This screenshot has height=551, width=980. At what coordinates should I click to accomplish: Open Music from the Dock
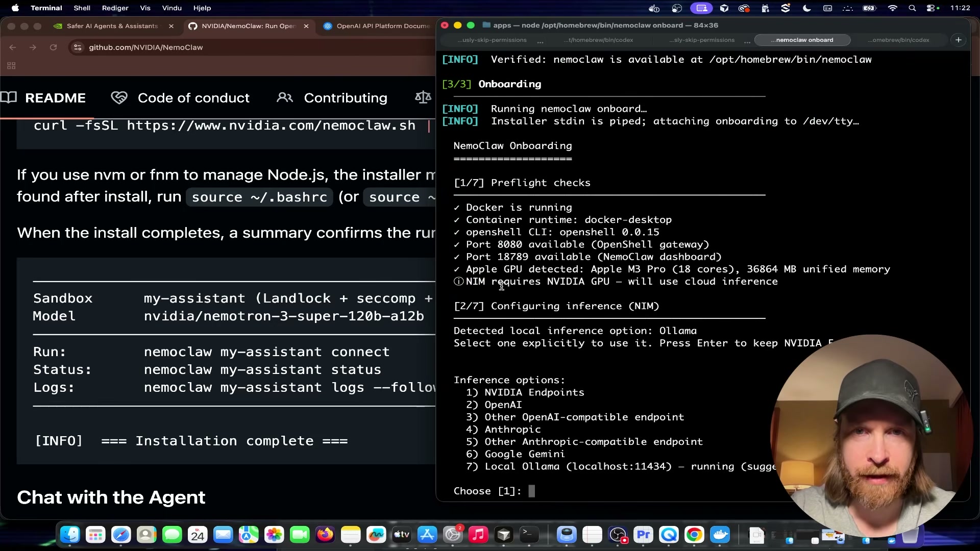coord(478,535)
